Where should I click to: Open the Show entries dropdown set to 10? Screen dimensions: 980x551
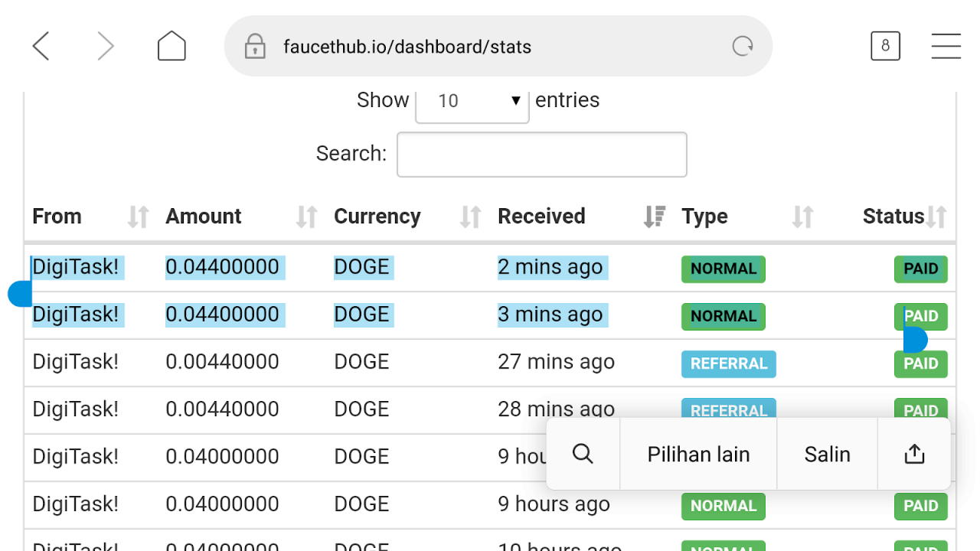472,101
